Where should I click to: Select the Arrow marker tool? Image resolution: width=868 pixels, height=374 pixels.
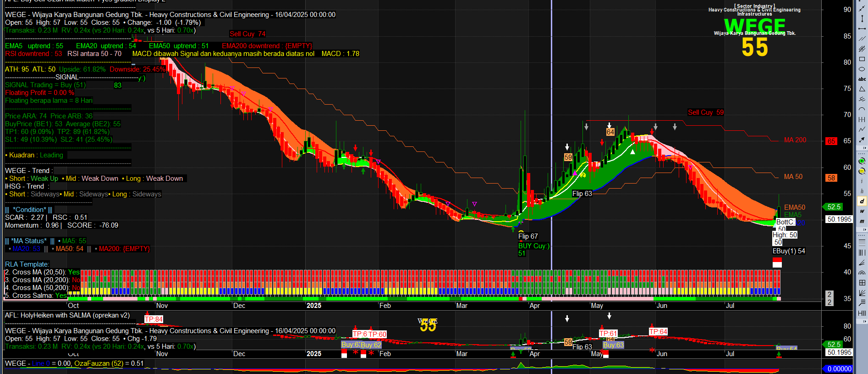[x=862, y=139]
